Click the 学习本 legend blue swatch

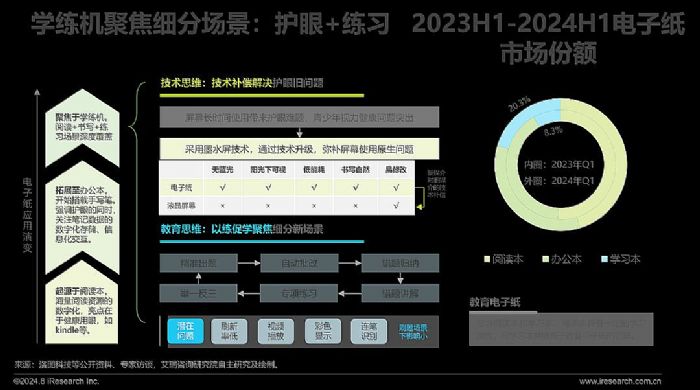(604, 259)
